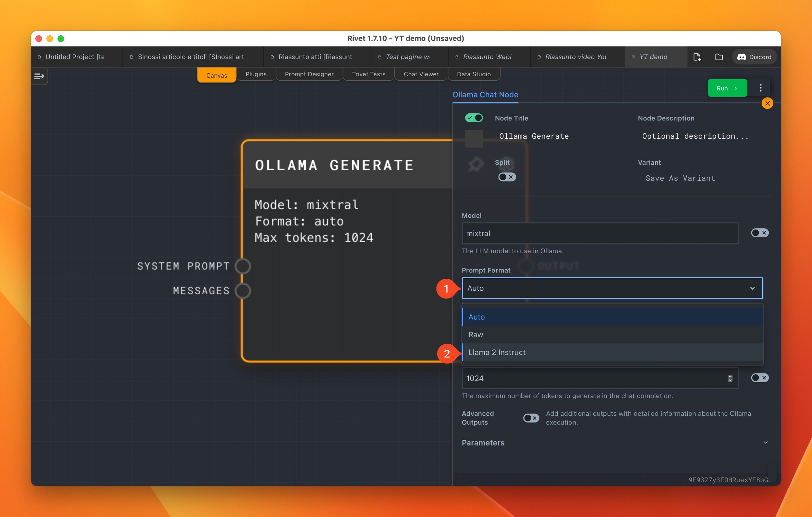This screenshot has width=812, height=517.
Task: Focus the max tokens field showing 1024
Action: click(600, 378)
